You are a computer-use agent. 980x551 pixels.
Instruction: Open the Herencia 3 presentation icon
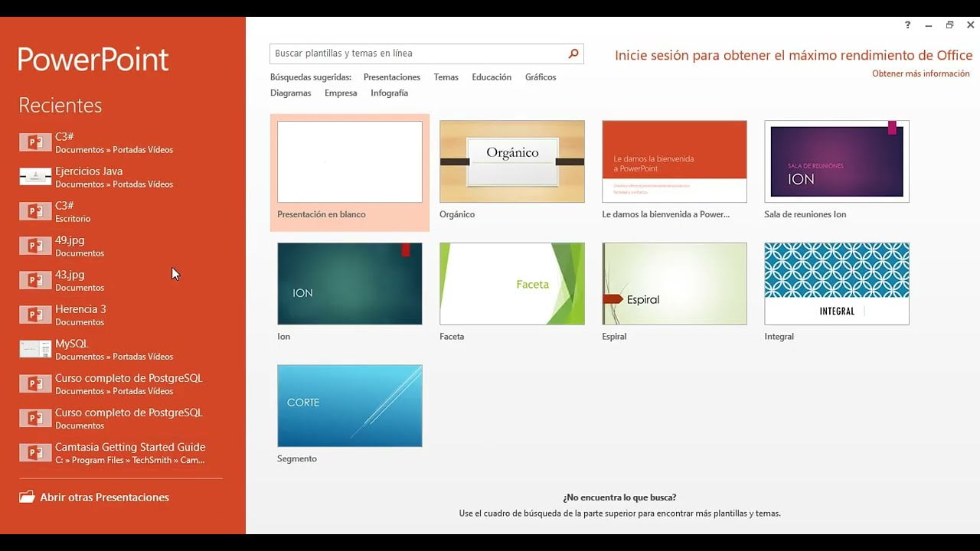pos(35,315)
